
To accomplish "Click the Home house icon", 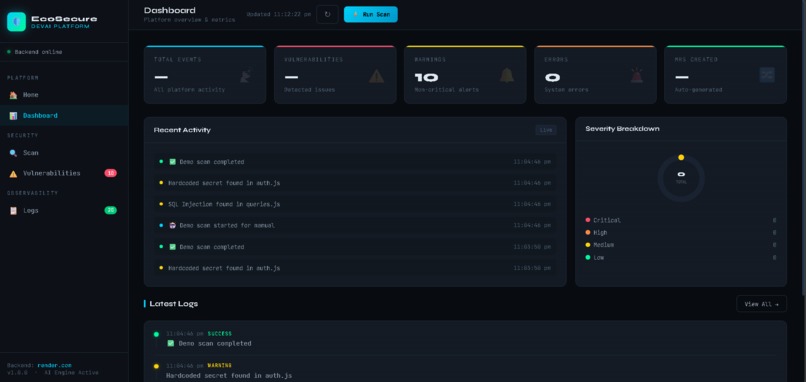I will [x=13, y=95].
